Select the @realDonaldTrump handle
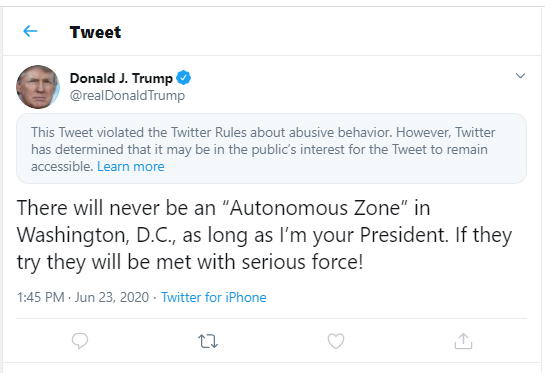The height and width of the screenshot is (373, 545). click(x=127, y=96)
